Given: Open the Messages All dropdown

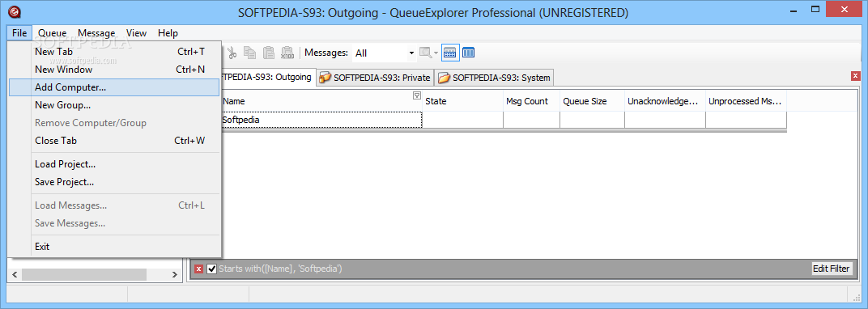Looking at the screenshot, I should (x=411, y=53).
